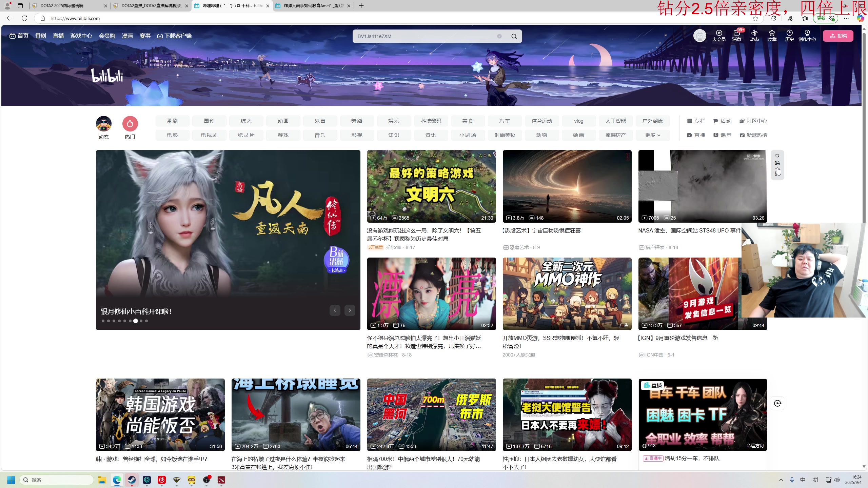
Task: Select the 纪录片 category button
Action: (246, 135)
